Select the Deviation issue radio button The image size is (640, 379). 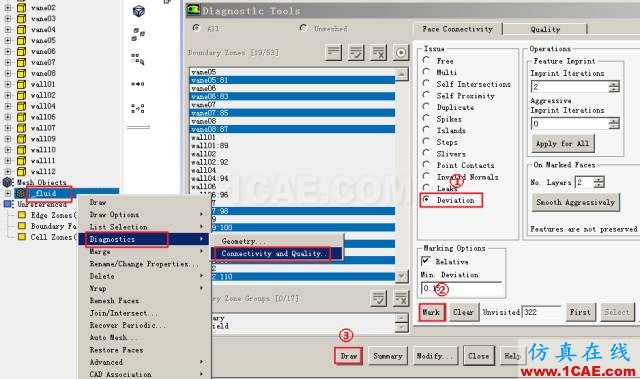[x=426, y=199]
